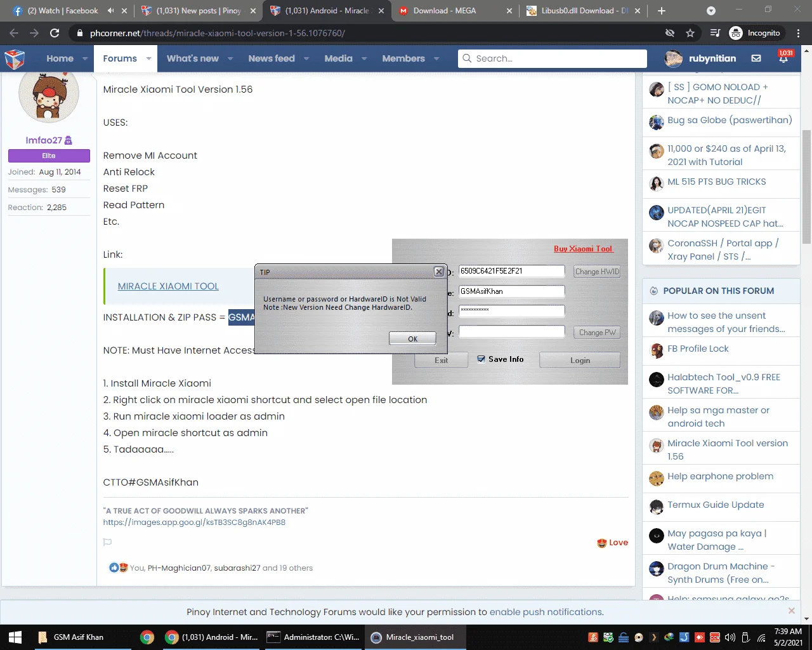Click the hardware ID input field

tap(511, 271)
